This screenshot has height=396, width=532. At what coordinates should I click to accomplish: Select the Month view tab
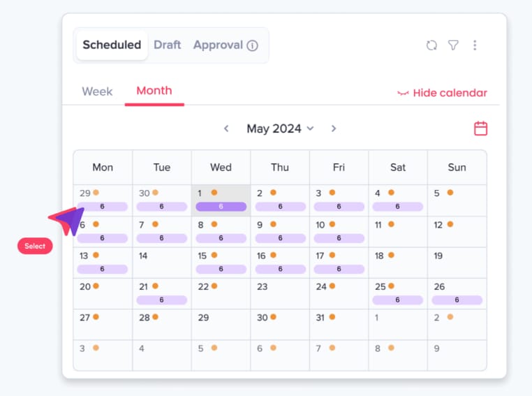(x=154, y=91)
